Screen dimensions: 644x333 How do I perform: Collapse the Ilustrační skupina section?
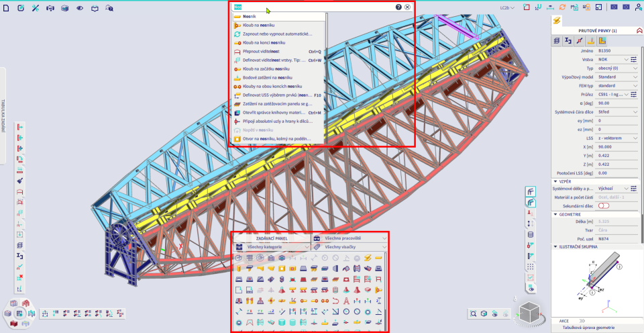555,246
